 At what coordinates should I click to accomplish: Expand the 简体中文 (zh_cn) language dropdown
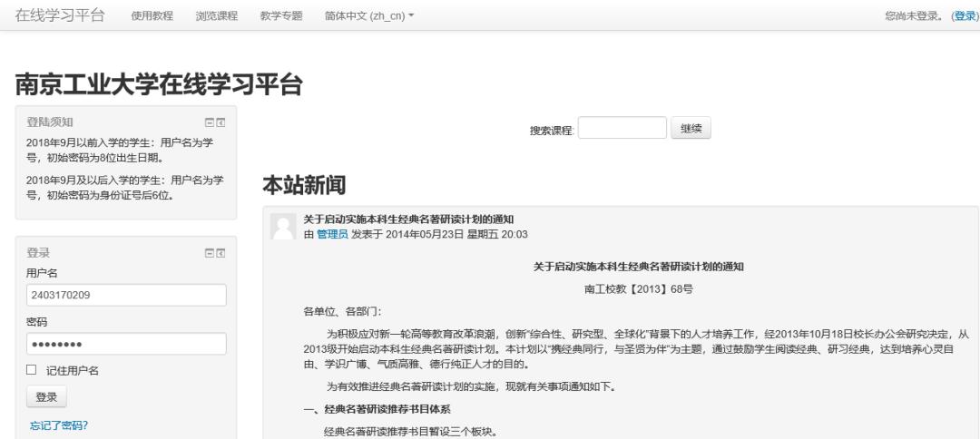[x=368, y=16]
